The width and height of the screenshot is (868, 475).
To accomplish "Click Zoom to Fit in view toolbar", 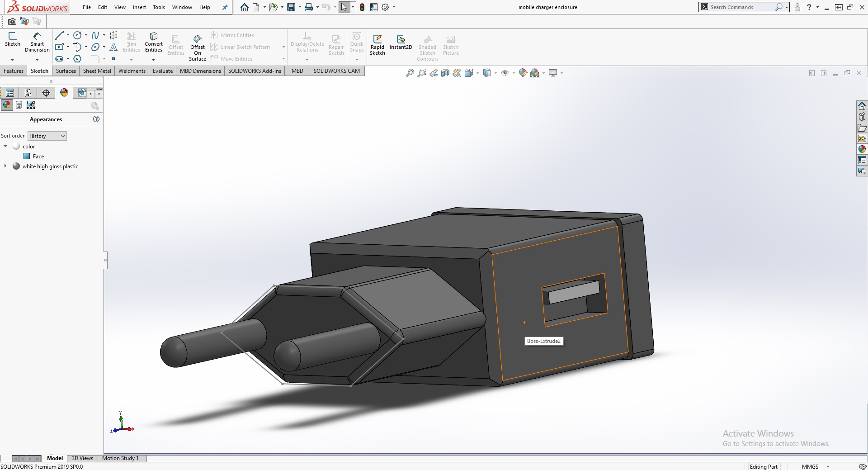I will pyautogui.click(x=410, y=73).
